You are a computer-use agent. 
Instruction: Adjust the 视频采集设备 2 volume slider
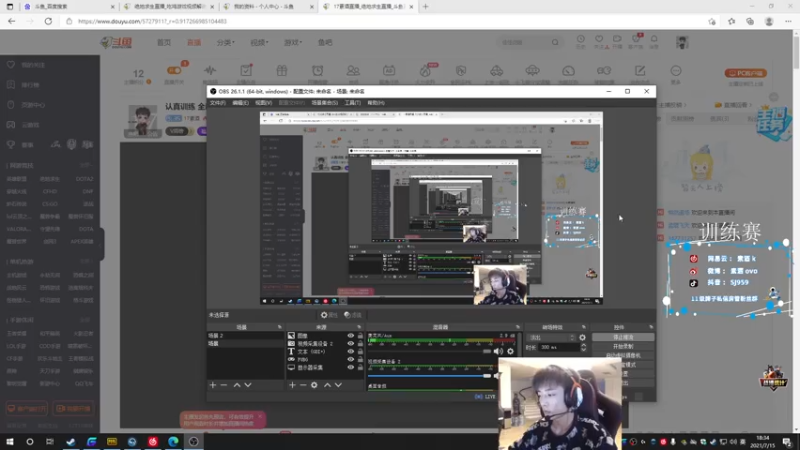tap(430, 376)
